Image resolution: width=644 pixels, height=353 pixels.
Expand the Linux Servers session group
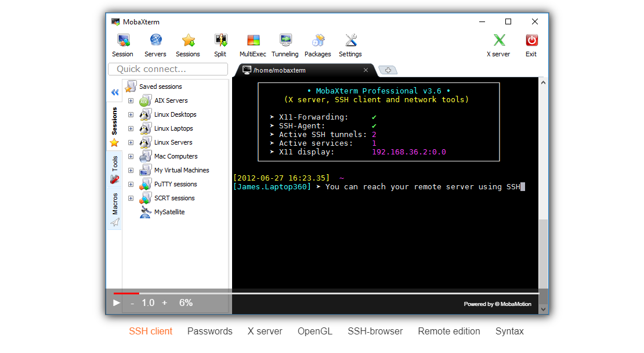tap(131, 142)
